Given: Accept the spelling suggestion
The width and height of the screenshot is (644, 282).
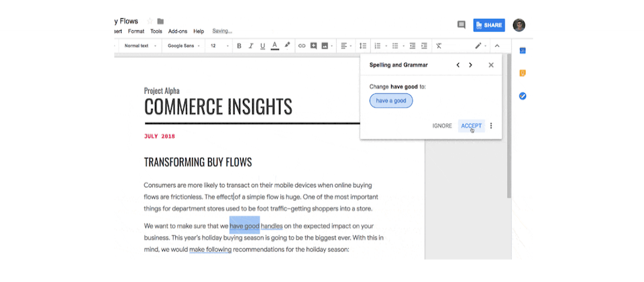Looking at the screenshot, I should (x=471, y=126).
